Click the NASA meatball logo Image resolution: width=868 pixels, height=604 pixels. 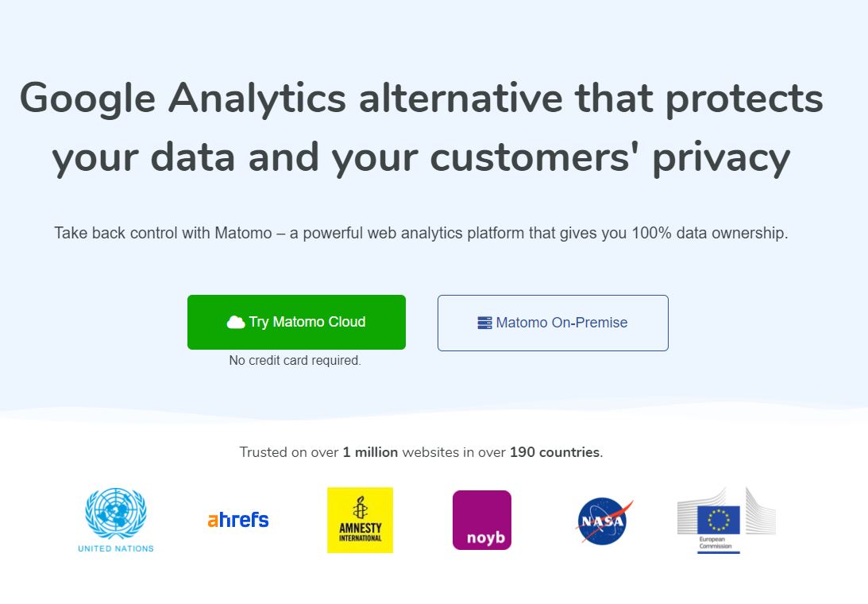604,521
